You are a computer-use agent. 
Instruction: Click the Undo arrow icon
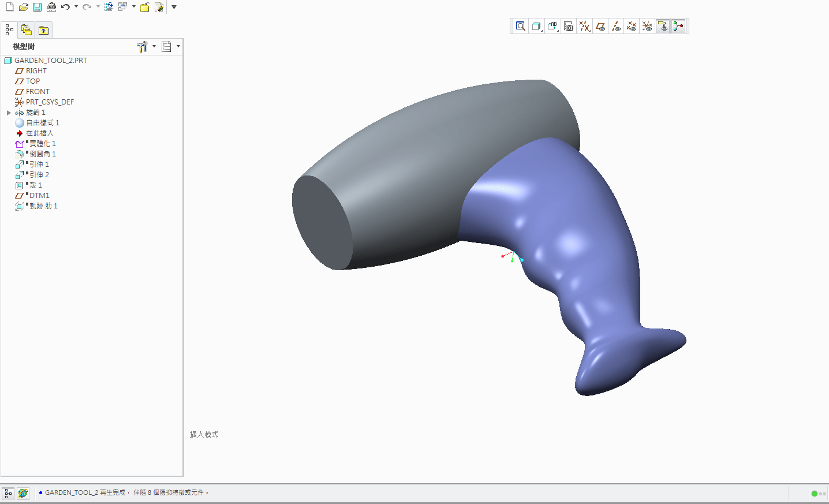tap(65, 7)
